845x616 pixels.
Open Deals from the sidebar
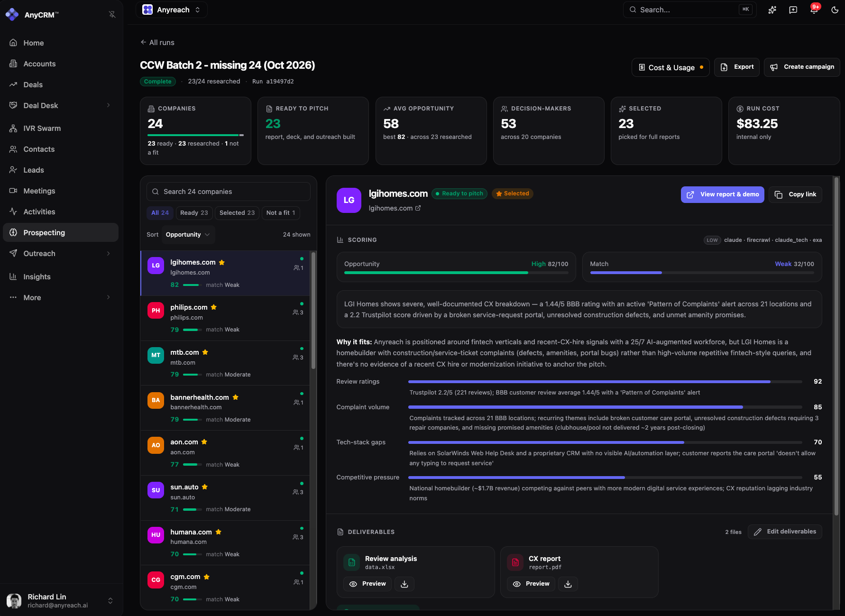coord(61,84)
